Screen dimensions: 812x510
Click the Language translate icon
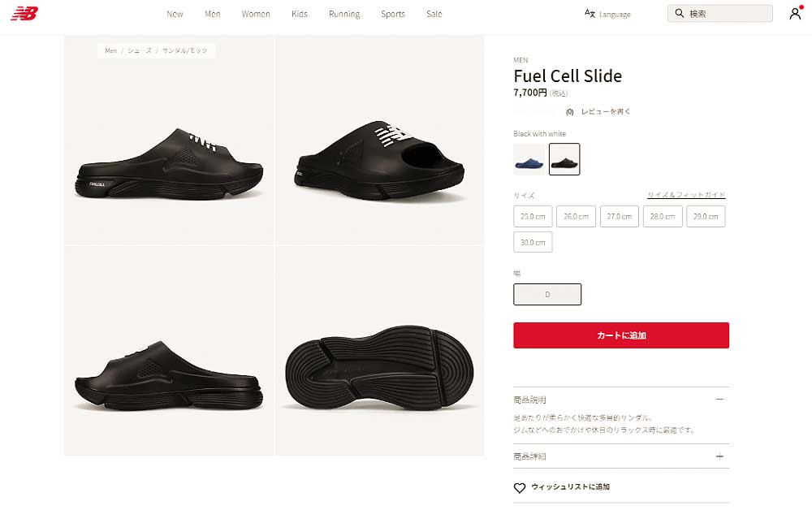590,14
